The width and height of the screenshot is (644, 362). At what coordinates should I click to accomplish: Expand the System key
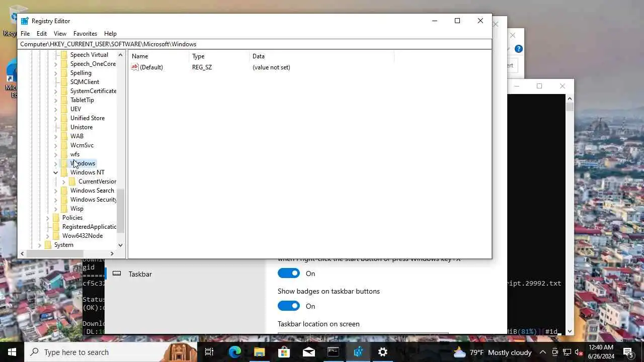[x=40, y=245]
